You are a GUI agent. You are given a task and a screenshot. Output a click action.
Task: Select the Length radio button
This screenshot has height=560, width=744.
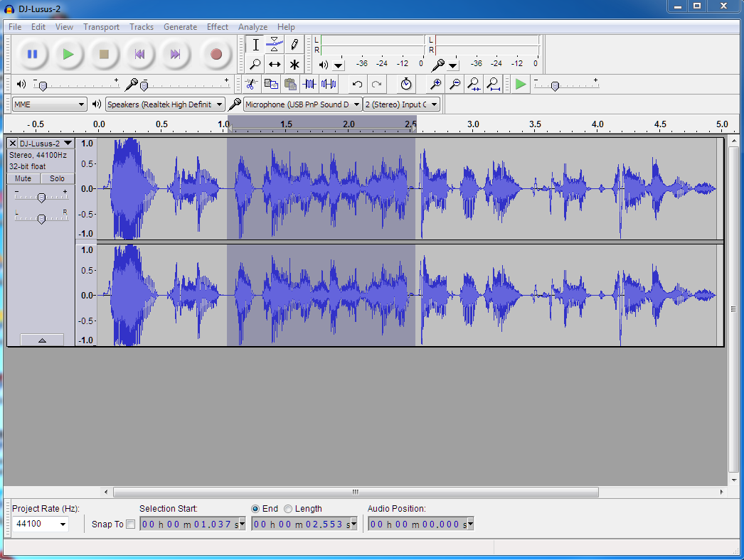[287, 508]
